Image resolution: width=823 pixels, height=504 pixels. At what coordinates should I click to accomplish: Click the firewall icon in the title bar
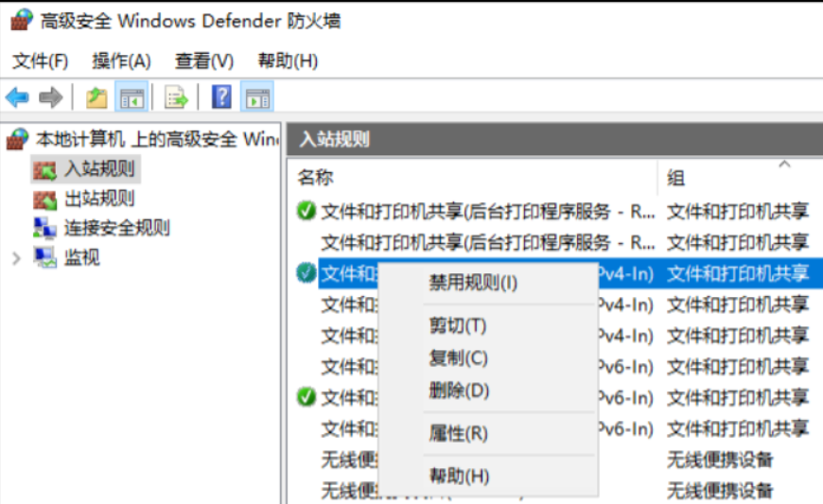coord(22,21)
